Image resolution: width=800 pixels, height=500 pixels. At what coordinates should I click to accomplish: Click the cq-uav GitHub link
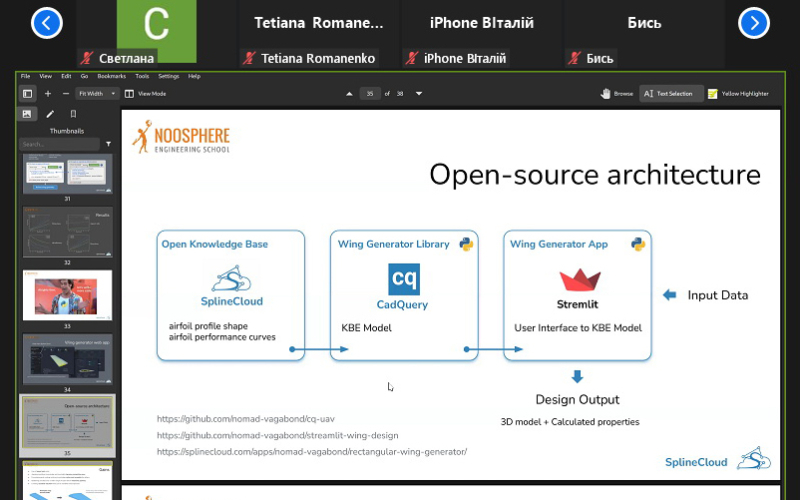[245, 419]
